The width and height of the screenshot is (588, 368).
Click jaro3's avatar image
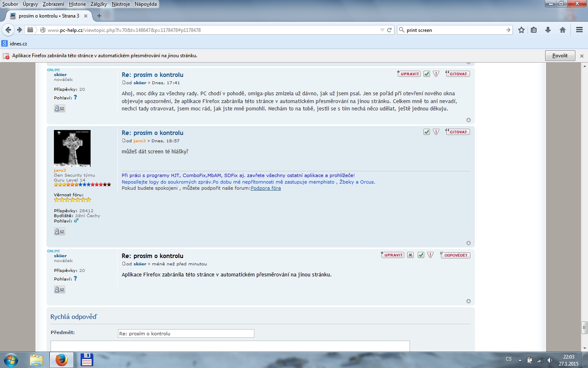[x=72, y=148]
